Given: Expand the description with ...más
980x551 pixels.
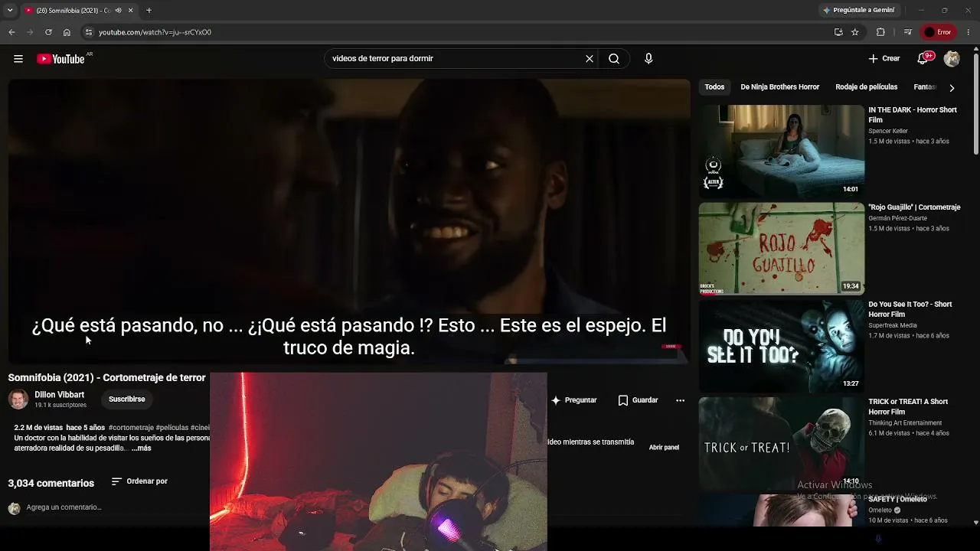Looking at the screenshot, I should pos(141,448).
